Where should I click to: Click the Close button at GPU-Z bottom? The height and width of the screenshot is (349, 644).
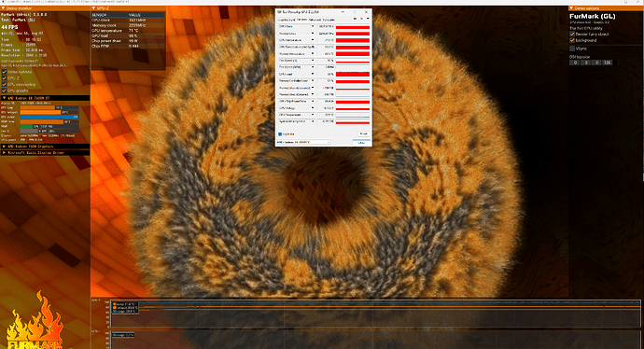click(361, 143)
